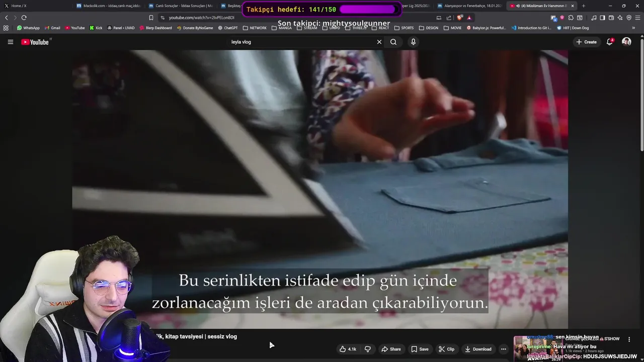Open the YouTube bookmark

(75, 28)
